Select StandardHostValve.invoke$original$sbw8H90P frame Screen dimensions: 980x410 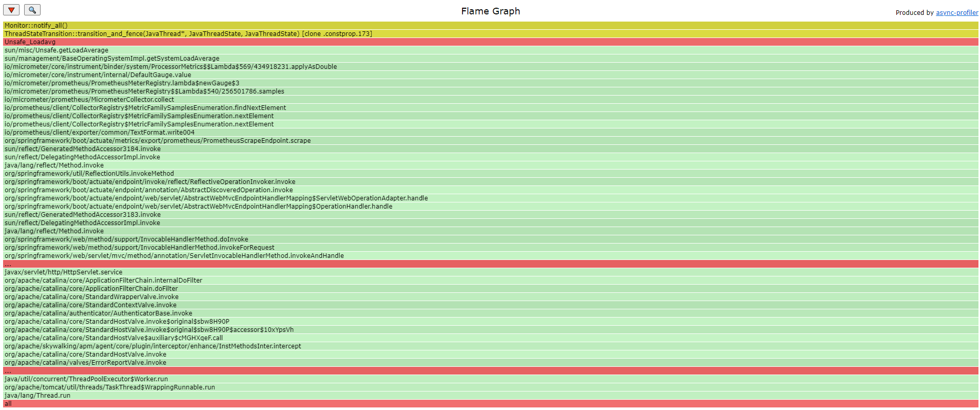point(490,322)
